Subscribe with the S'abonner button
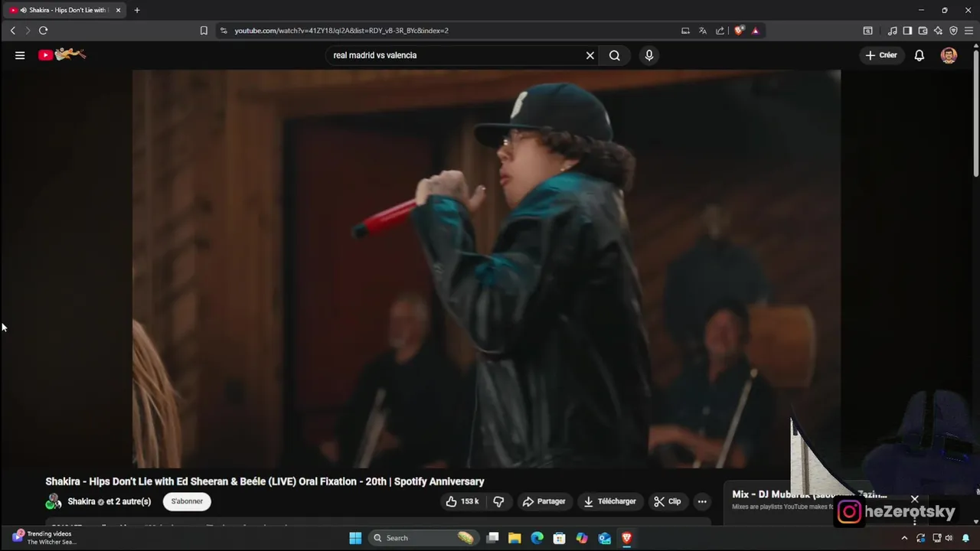Image resolution: width=980 pixels, height=551 pixels. [187, 501]
